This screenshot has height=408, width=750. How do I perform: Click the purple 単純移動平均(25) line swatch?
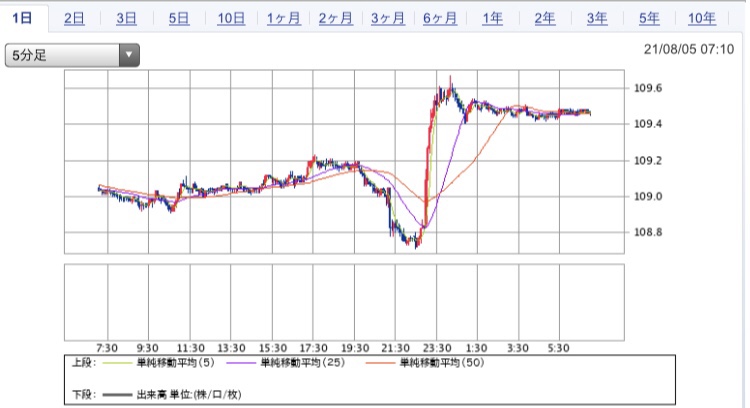(x=241, y=363)
